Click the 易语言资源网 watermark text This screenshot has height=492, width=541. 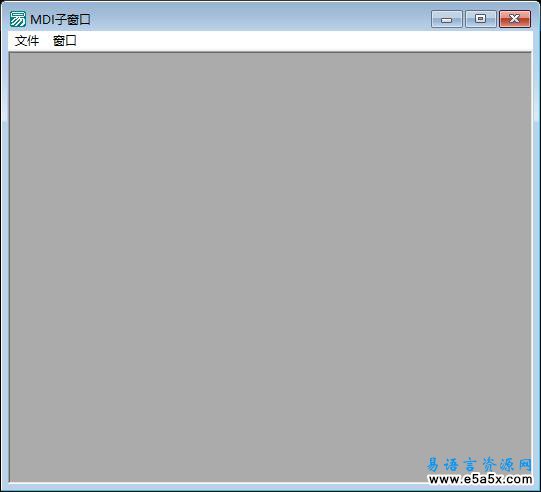(x=480, y=465)
